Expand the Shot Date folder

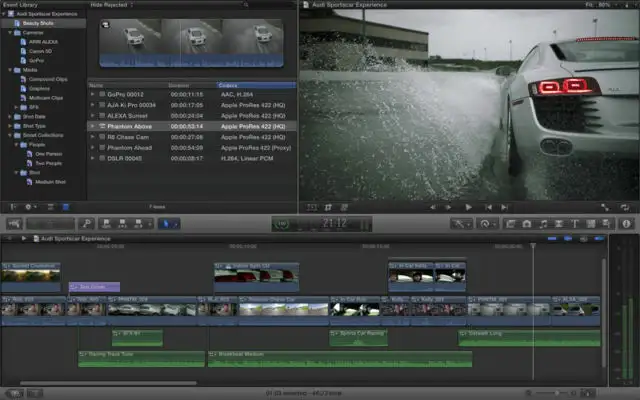9,116
